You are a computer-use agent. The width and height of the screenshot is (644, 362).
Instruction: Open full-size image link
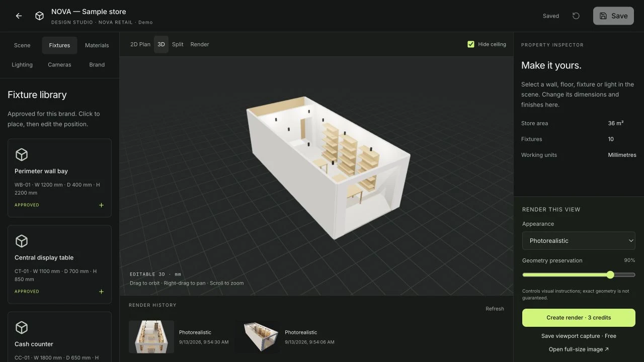click(579, 349)
